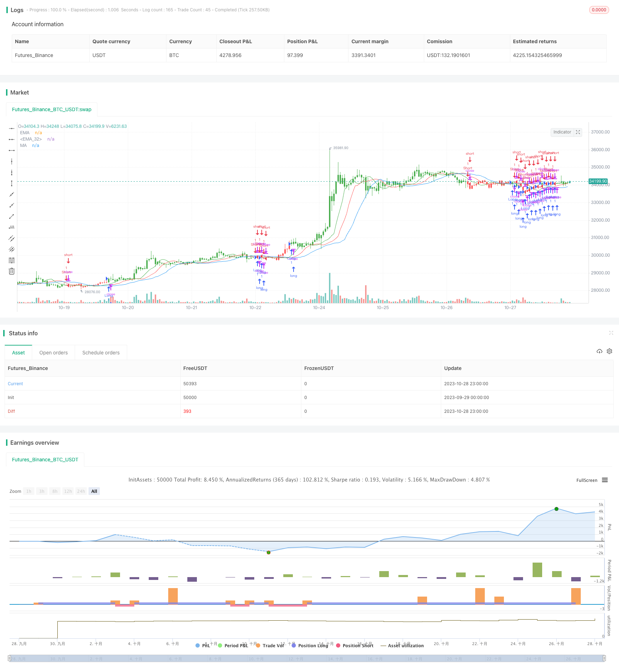619x672 pixels.
Task: Select the vertical ray line tool
Action: pos(12,172)
